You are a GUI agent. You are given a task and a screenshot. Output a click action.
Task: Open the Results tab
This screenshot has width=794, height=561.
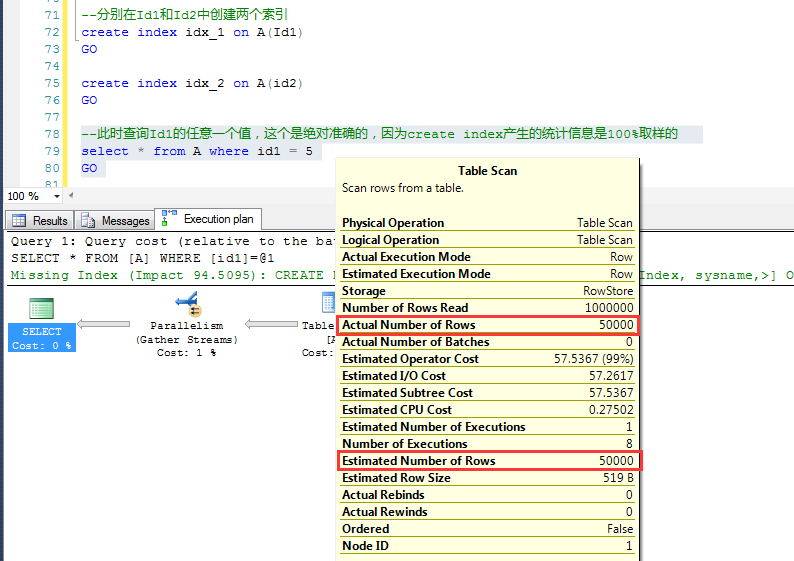click(x=40, y=221)
